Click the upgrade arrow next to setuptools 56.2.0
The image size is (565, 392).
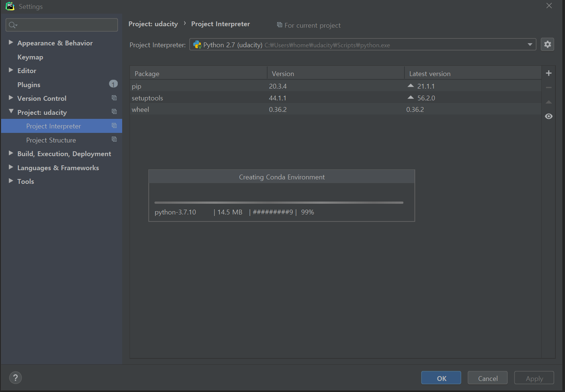(x=411, y=97)
